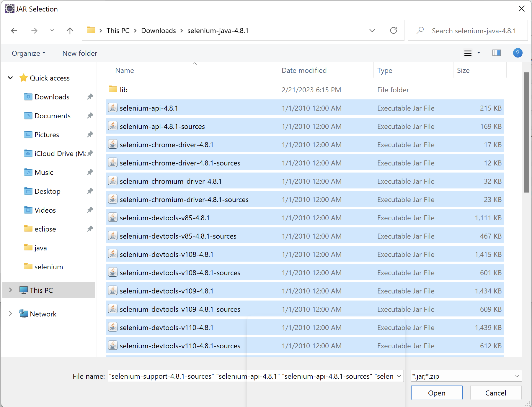The width and height of the screenshot is (532, 407).
Task: Select Videos in the sidebar
Action: [x=45, y=210]
